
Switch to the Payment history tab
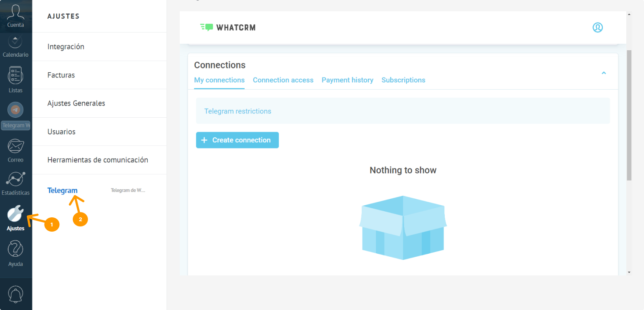pos(347,80)
